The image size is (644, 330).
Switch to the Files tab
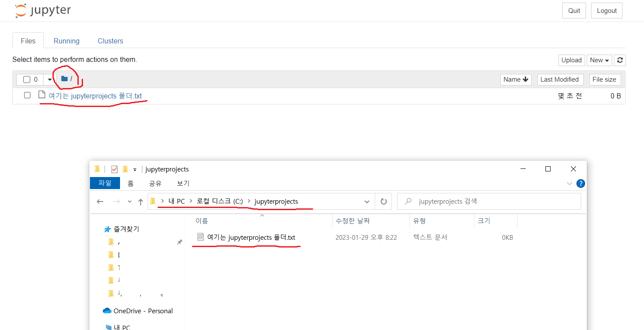pyautogui.click(x=28, y=41)
